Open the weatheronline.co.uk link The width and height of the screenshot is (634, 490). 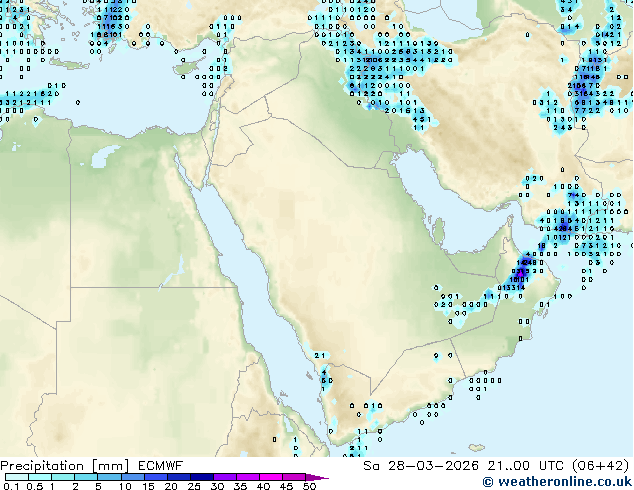[x=557, y=482]
